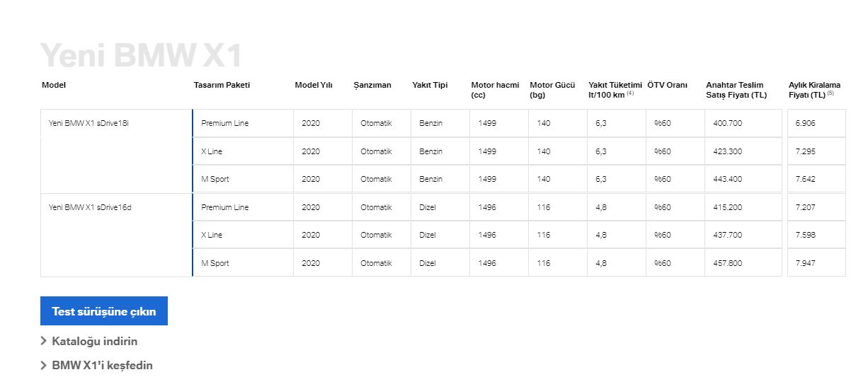Select the 400.700 price cell

pyautogui.click(x=743, y=123)
